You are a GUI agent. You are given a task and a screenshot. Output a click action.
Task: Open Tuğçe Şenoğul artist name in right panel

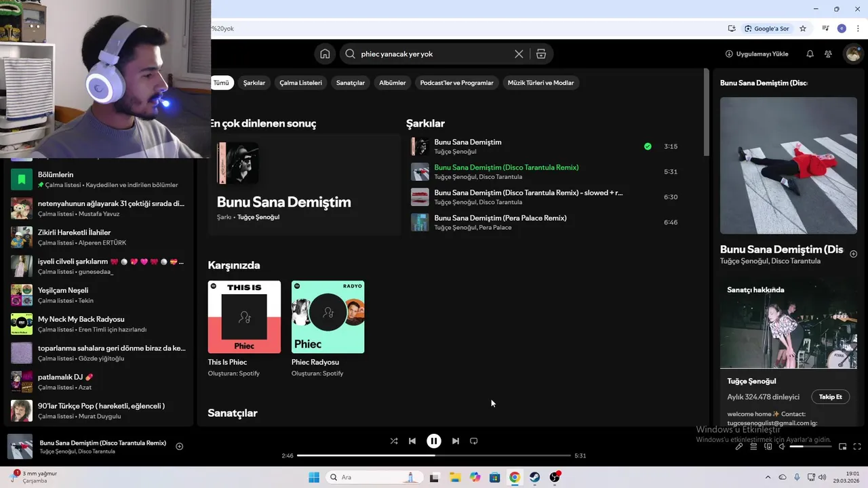point(752,381)
